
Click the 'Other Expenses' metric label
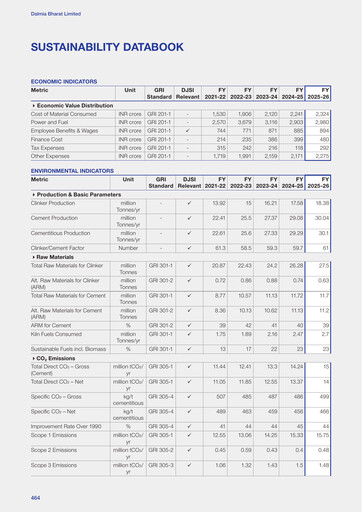click(x=50, y=156)
